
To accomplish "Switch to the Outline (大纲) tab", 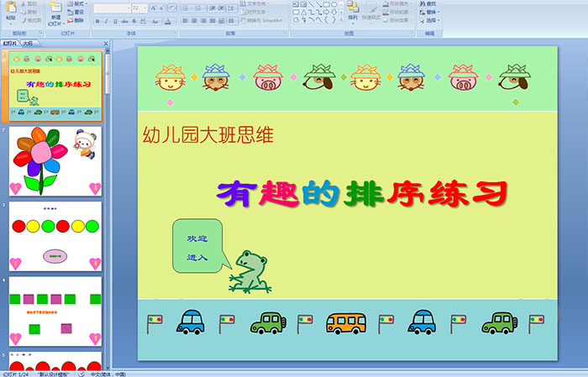I will (28, 42).
